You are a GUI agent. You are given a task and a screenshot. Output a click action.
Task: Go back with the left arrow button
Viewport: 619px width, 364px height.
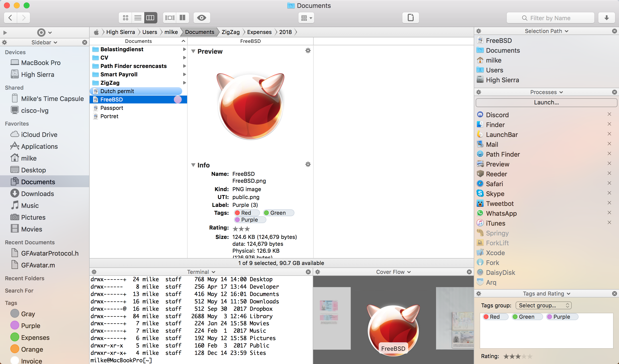(x=10, y=18)
